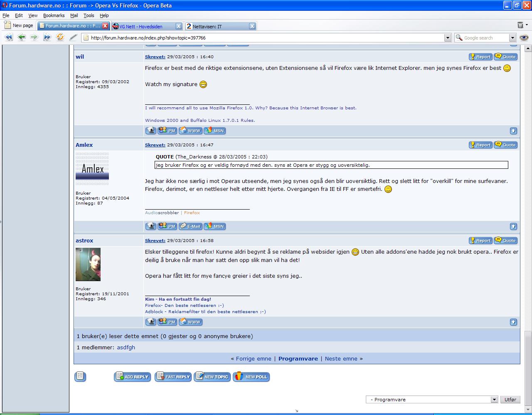
Task: Jump to top from wil's post arrow
Action: [x=513, y=131]
